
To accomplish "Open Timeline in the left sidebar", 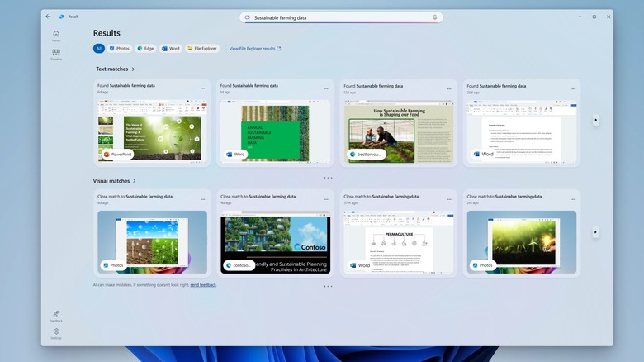I will coord(56,54).
